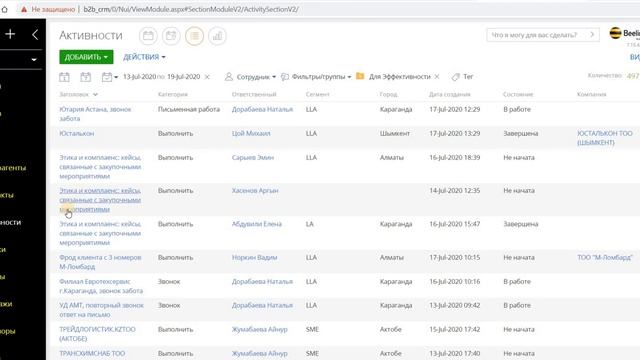Viewport: 640px width, 360px height.
Task: Open the responsible Цой Михаил
Action: tap(251, 133)
